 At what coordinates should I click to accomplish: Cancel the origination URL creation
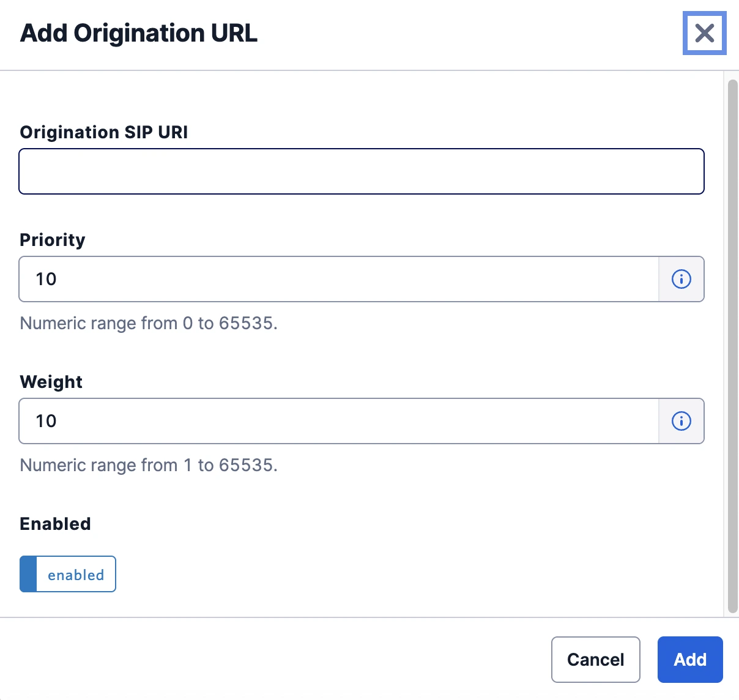595,660
